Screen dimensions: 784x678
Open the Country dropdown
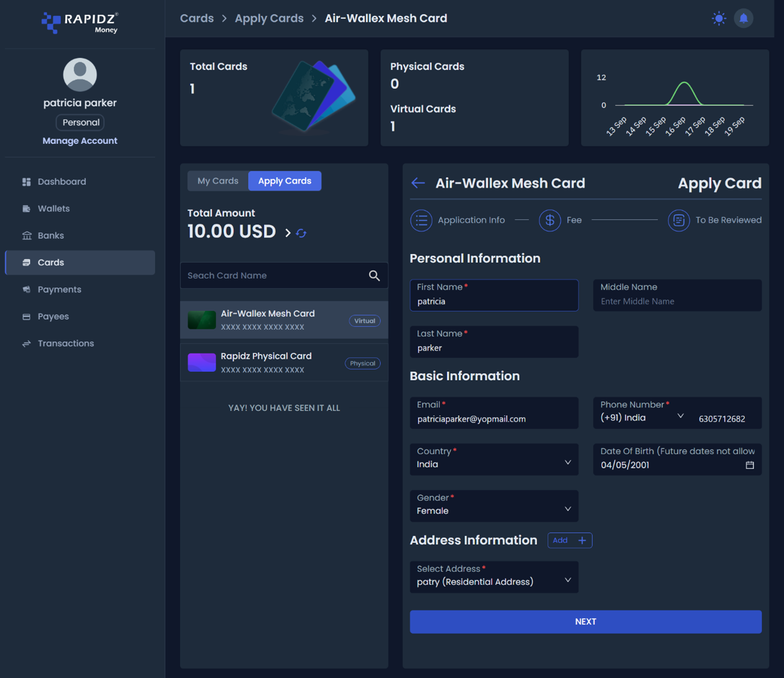494,460
